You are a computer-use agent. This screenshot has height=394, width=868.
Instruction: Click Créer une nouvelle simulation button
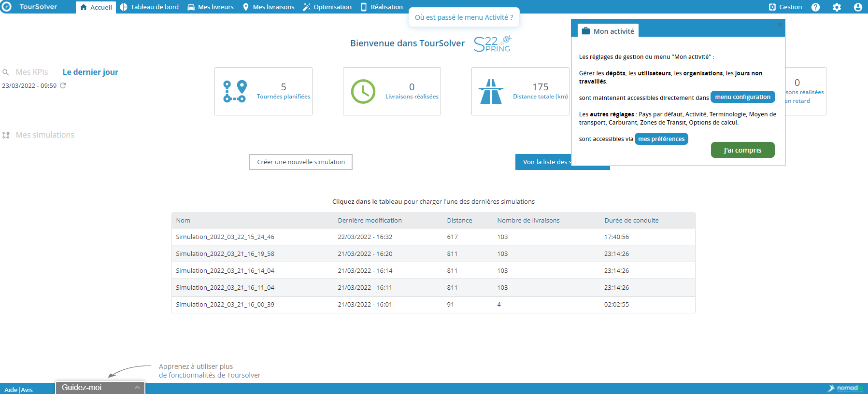pyautogui.click(x=301, y=162)
